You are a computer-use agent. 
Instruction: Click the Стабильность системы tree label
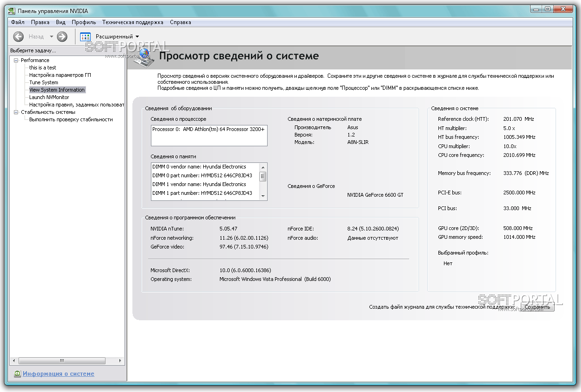tap(48, 112)
